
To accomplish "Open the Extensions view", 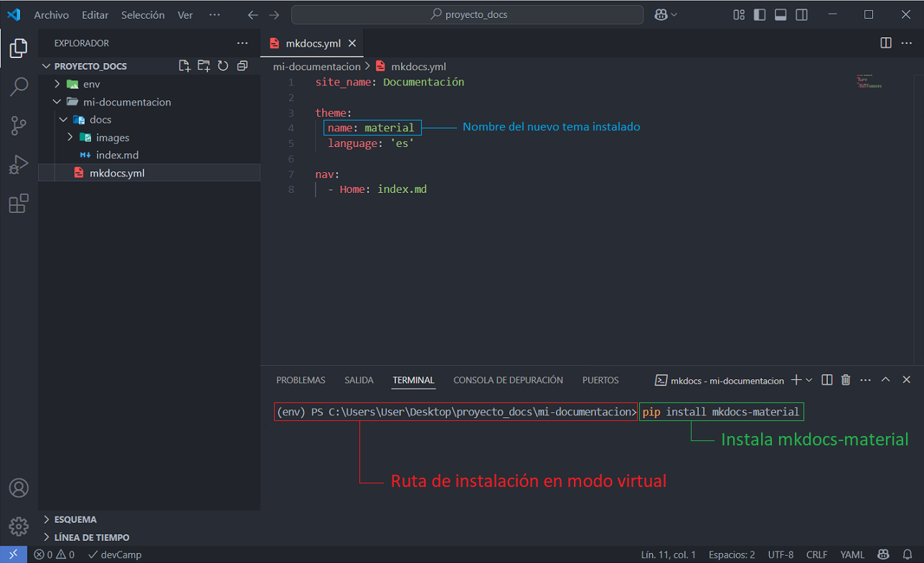I will tap(19, 204).
